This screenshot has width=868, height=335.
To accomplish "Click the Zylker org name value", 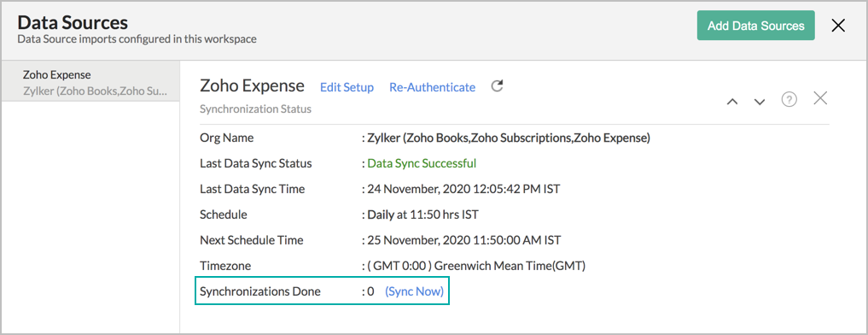I will (x=509, y=138).
